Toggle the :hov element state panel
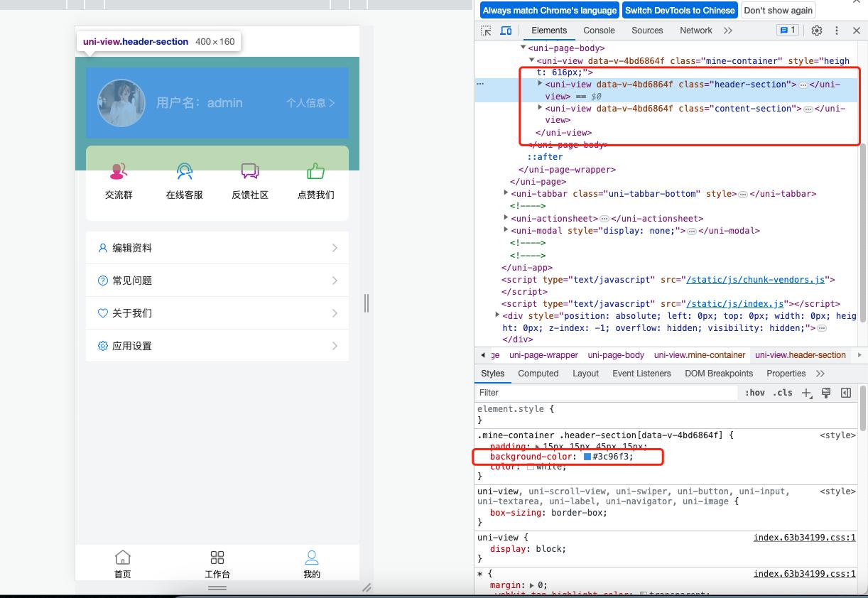The height and width of the screenshot is (598, 868). click(754, 393)
